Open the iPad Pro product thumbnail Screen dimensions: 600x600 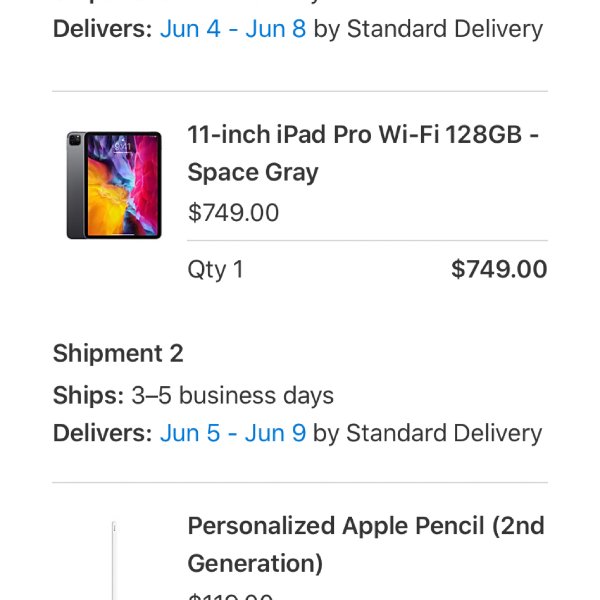click(x=114, y=185)
